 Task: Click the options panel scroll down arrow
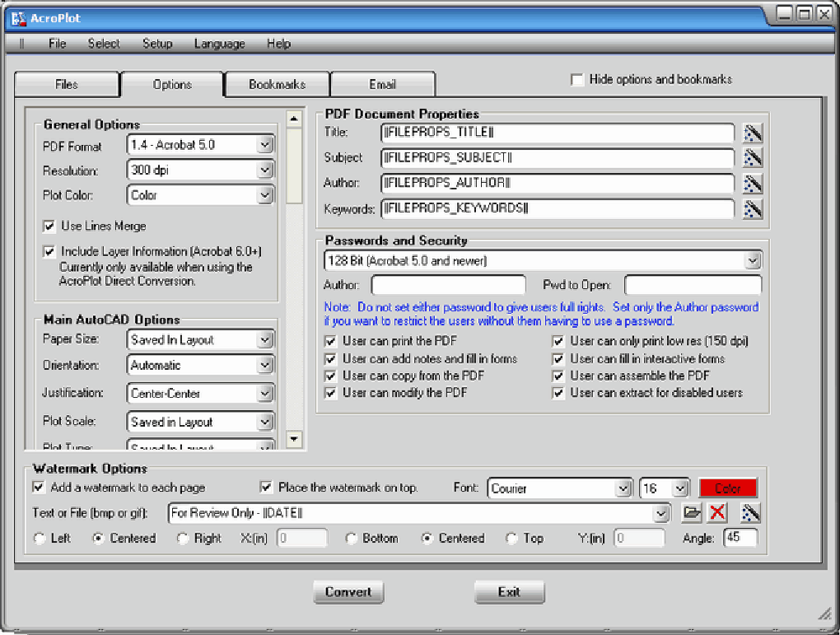tap(293, 440)
